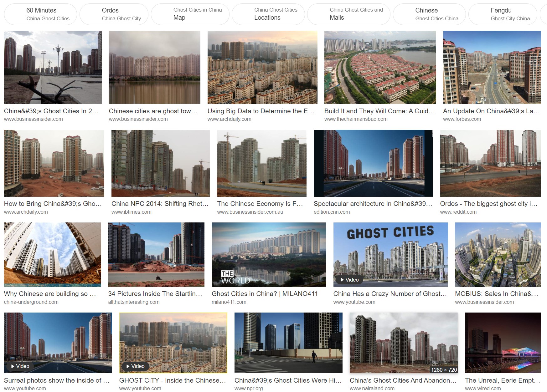This screenshot has height=392, width=547.
Task: Open the colorful illuminated building wired.com image
Action: tap(503, 343)
